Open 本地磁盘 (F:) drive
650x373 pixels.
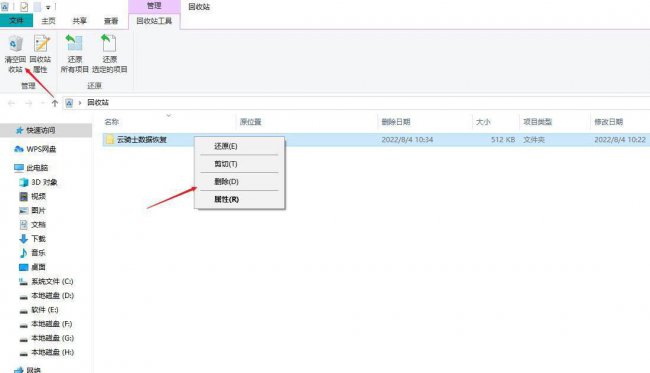coord(52,324)
